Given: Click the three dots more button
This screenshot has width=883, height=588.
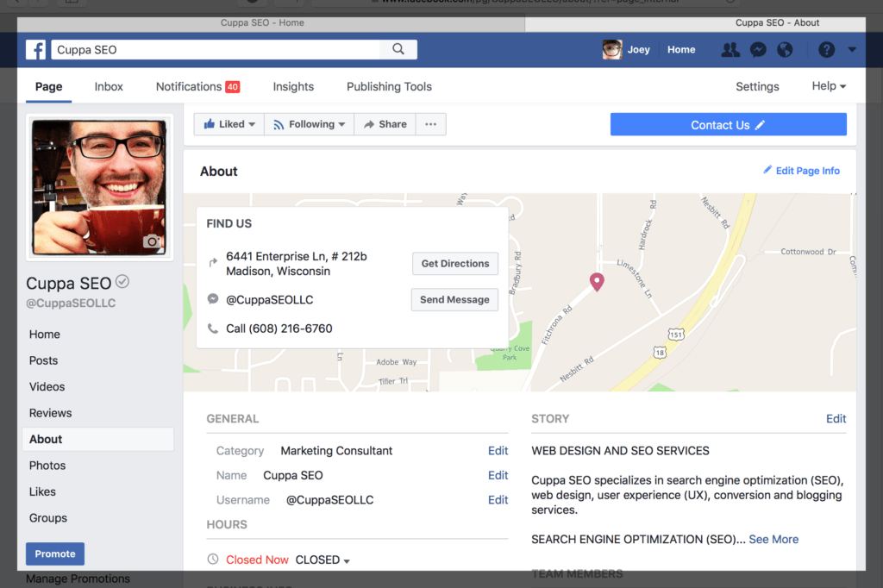Looking at the screenshot, I should point(431,124).
